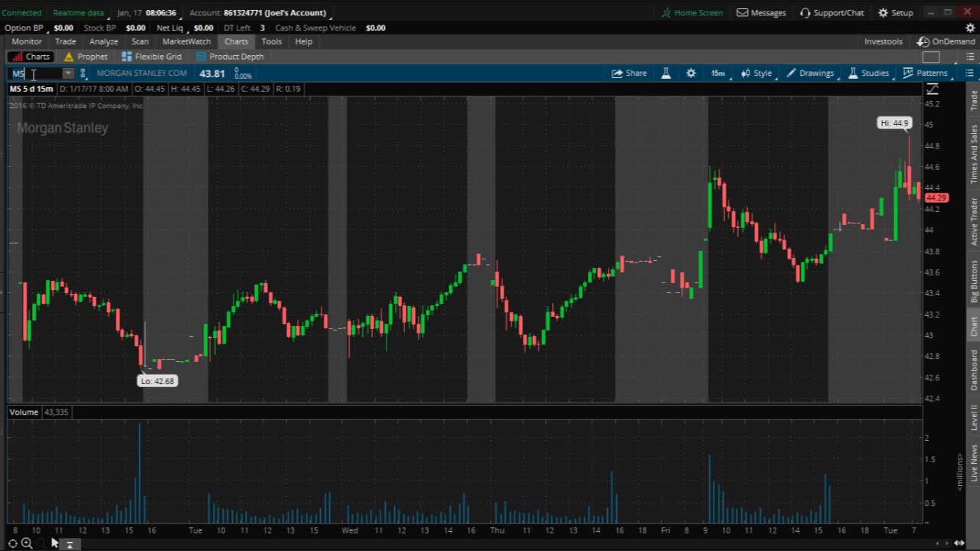Click the pan crosshair tool icon
This screenshot has width=980, height=551.
pos(13,543)
